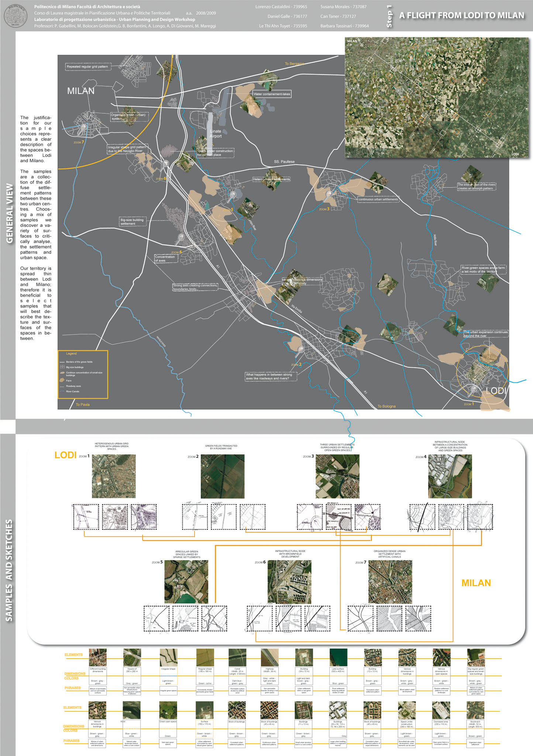Click the 'To Bergamo' road label
Screen dimensions: 533x756
click(x=294, y=64)
